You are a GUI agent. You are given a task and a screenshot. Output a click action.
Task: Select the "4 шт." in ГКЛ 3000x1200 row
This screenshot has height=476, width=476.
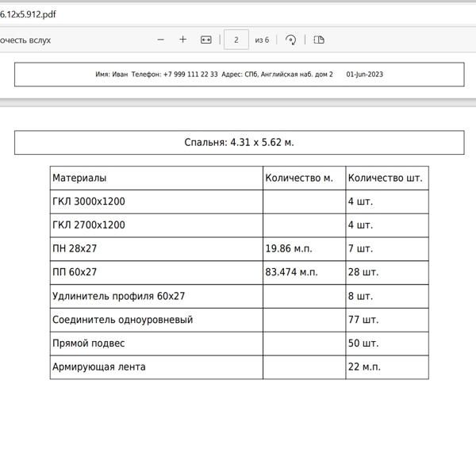pos(360,202)
